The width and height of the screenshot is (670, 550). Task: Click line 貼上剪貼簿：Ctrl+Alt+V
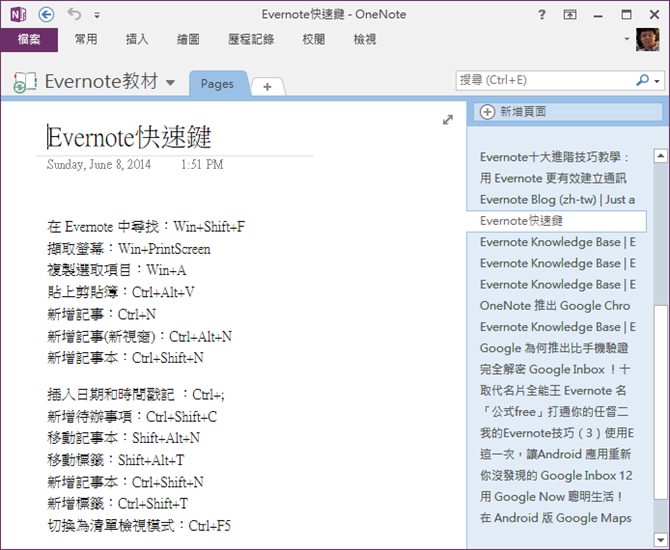120,292
